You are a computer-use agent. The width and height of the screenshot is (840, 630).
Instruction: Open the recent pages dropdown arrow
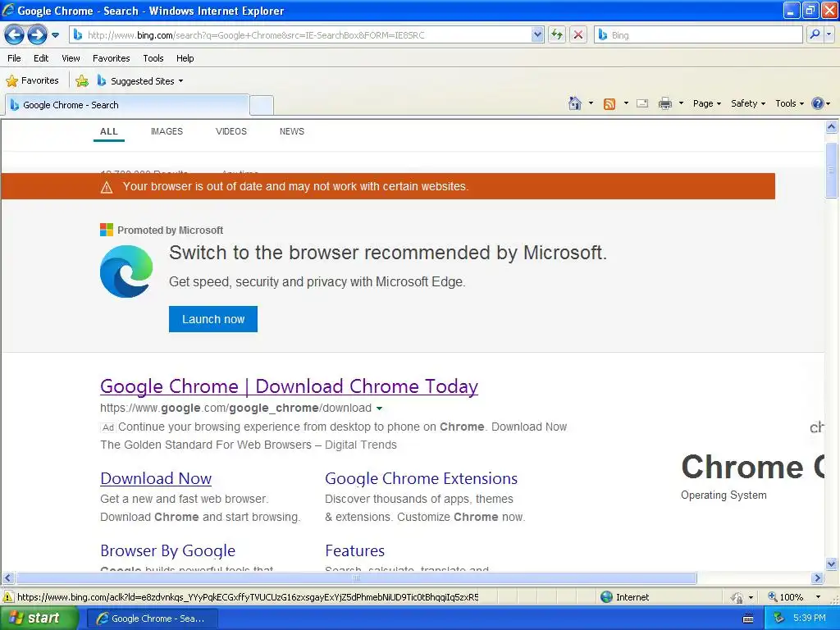click(55, 35)
